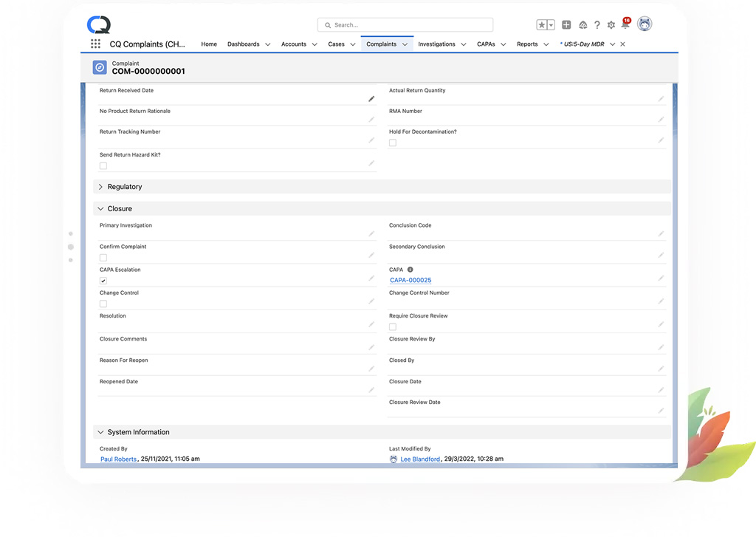The height and width of the screenshot is (537, 756).
Task: Expand the Regulatory section
Action: [x=100, y=187]
